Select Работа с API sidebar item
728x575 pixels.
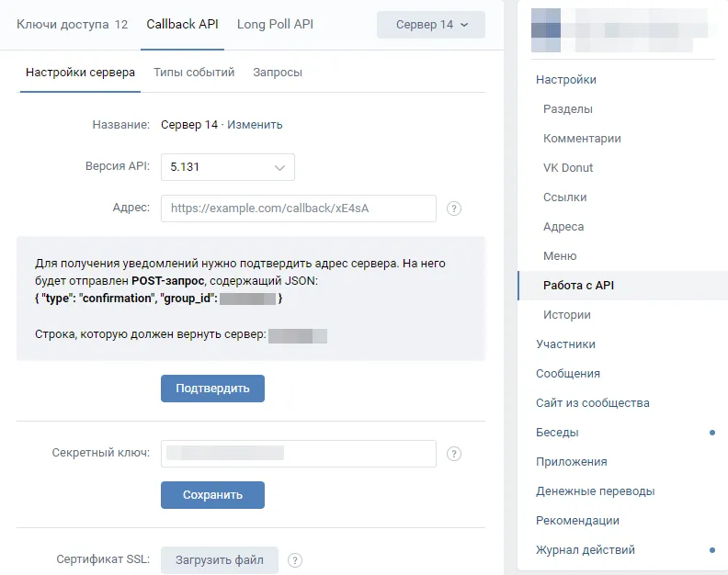pyautogui.click(x=622, y=286)
